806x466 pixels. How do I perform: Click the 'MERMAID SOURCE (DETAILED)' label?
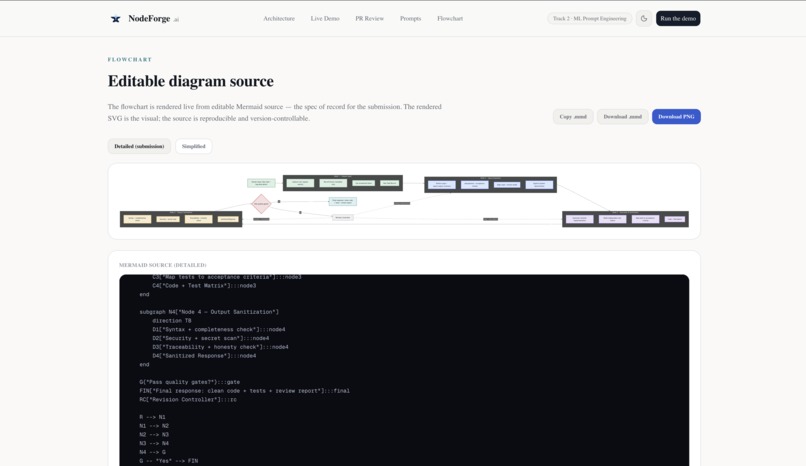point(162,265)
